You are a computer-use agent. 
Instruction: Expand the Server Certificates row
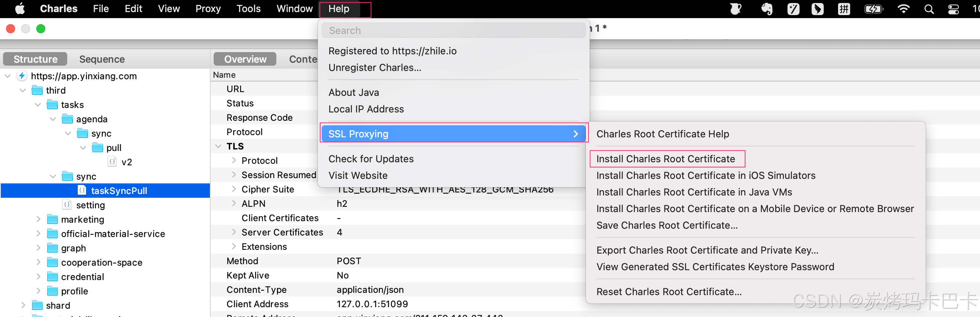[x=234, y=232]
